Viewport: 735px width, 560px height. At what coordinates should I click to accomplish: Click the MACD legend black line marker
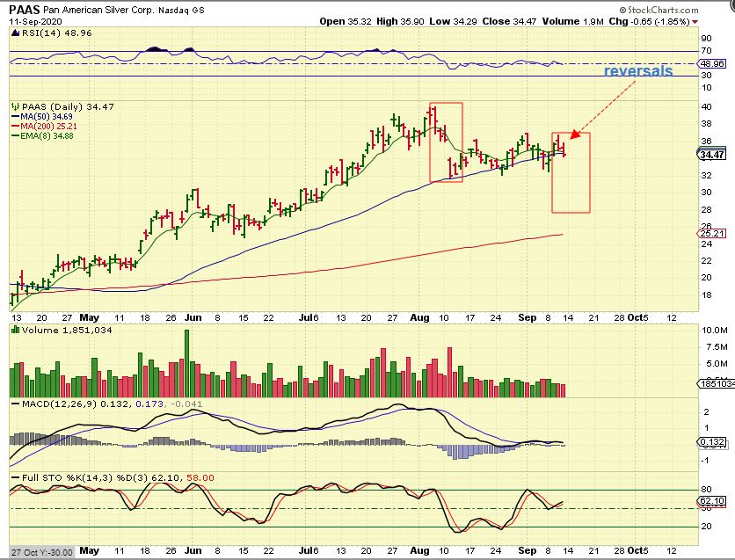[x=15, y=404]
